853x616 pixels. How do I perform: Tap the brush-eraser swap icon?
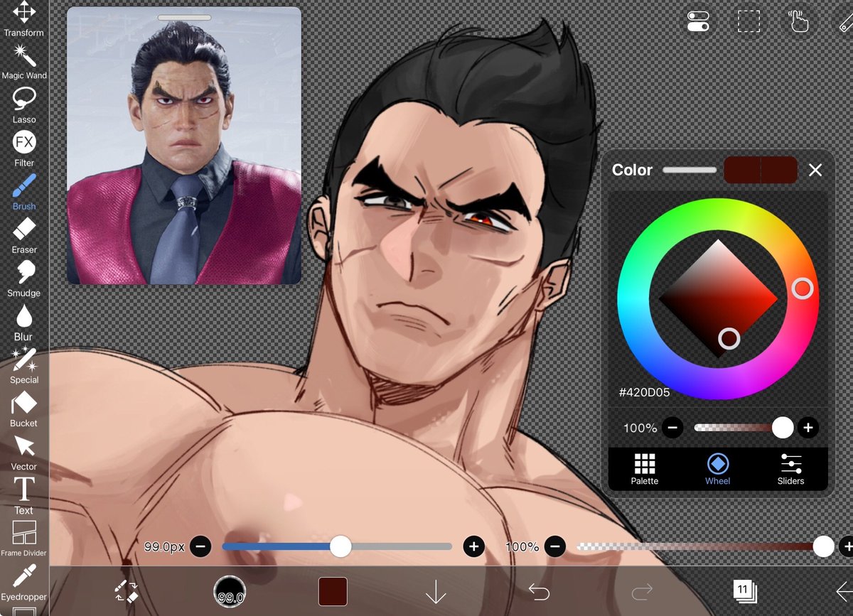point(126,591)
